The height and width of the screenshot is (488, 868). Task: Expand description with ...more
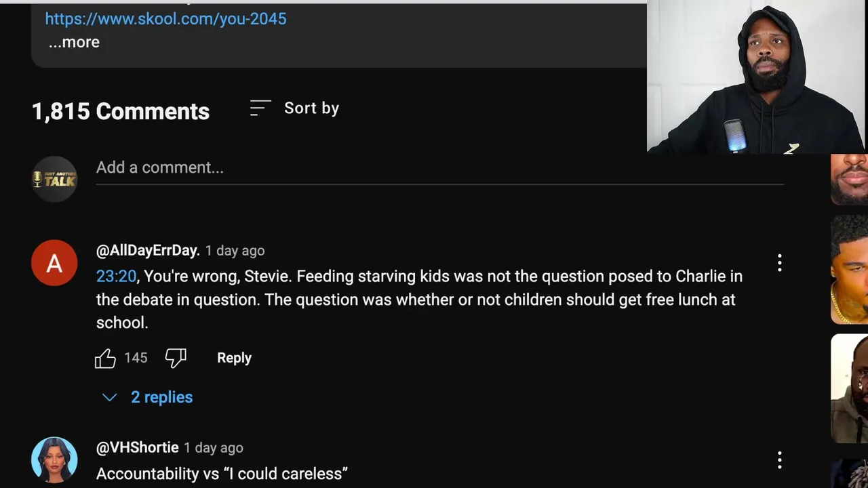tap(74, 42)
